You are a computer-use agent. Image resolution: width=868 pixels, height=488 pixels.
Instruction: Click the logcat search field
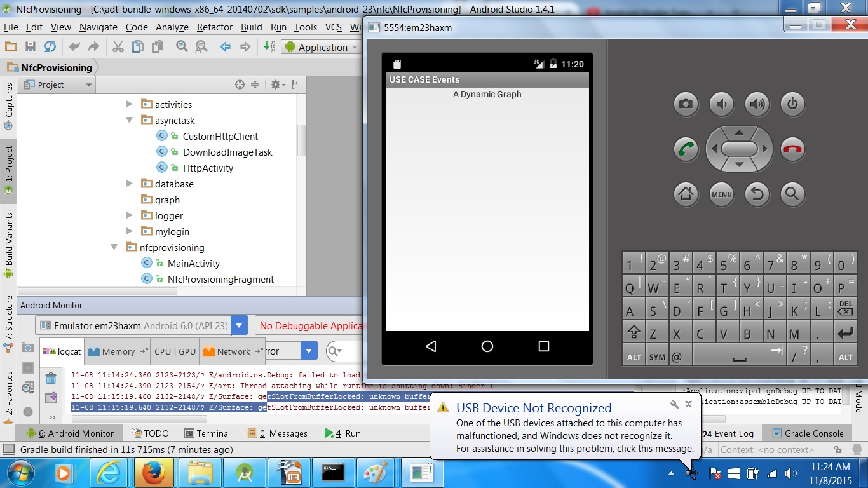tap(344, 351)
